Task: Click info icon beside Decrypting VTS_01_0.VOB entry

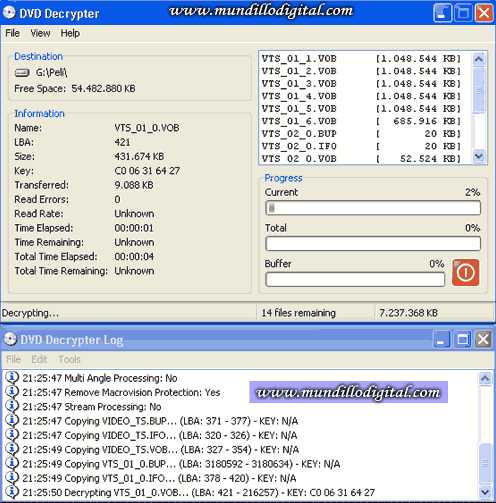Action: [12, 492]
